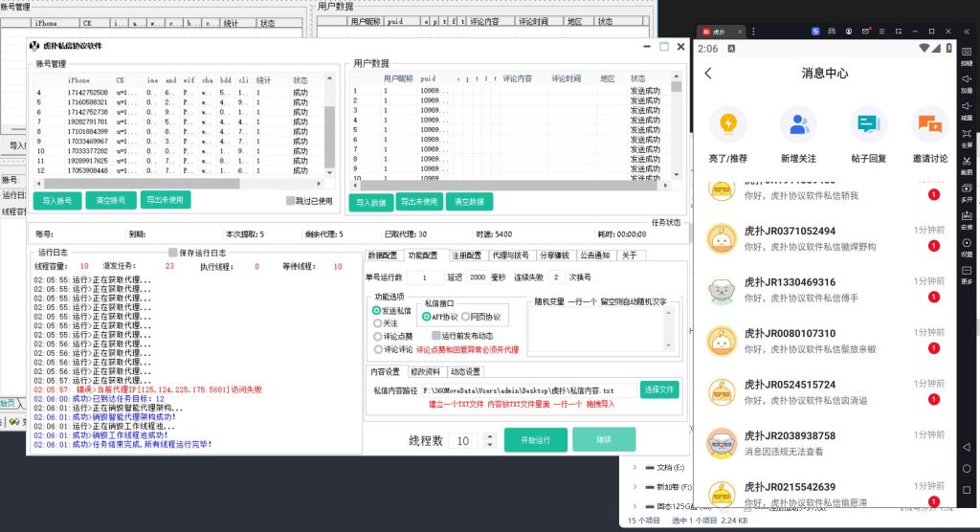This screenshot has width=980, height=532.
Task: Click the 选择文件 button
Action: 658,389
